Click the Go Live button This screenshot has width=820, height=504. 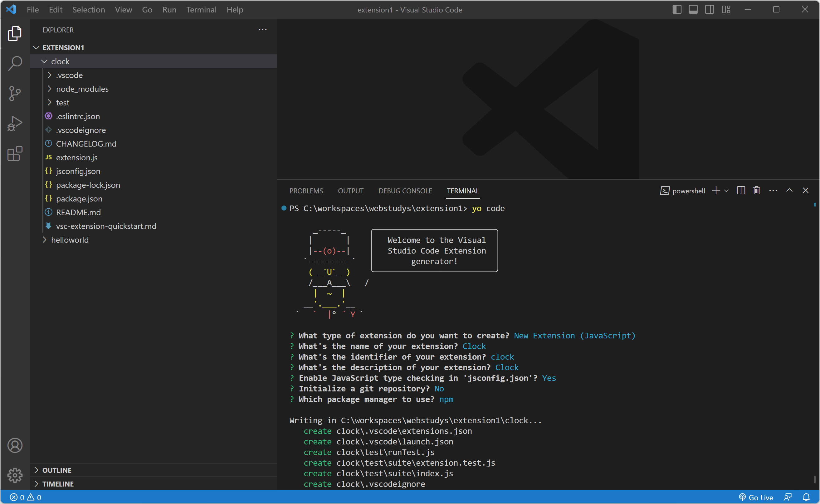pyautogui.click(x=756, y=497)
